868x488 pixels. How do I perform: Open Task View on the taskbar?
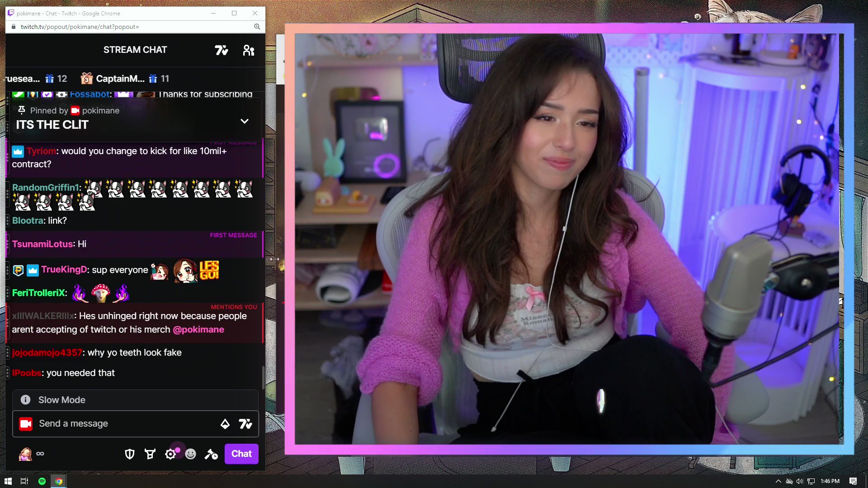point(24,481)
